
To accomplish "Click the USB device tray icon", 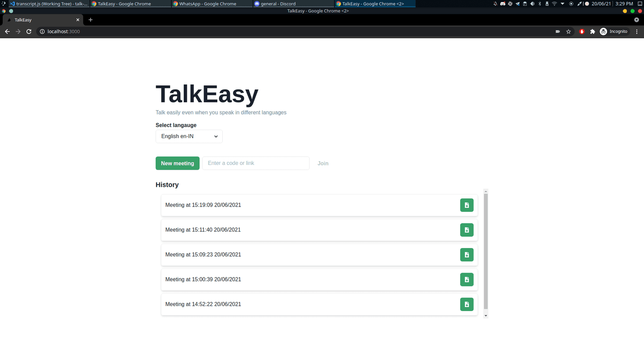I will click(547, 4).
